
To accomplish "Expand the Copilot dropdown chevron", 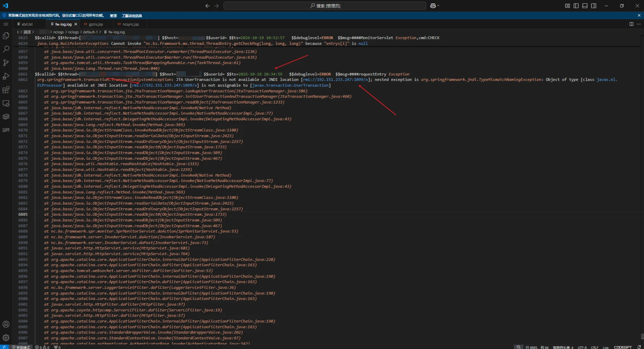I will tap(438, 6).
